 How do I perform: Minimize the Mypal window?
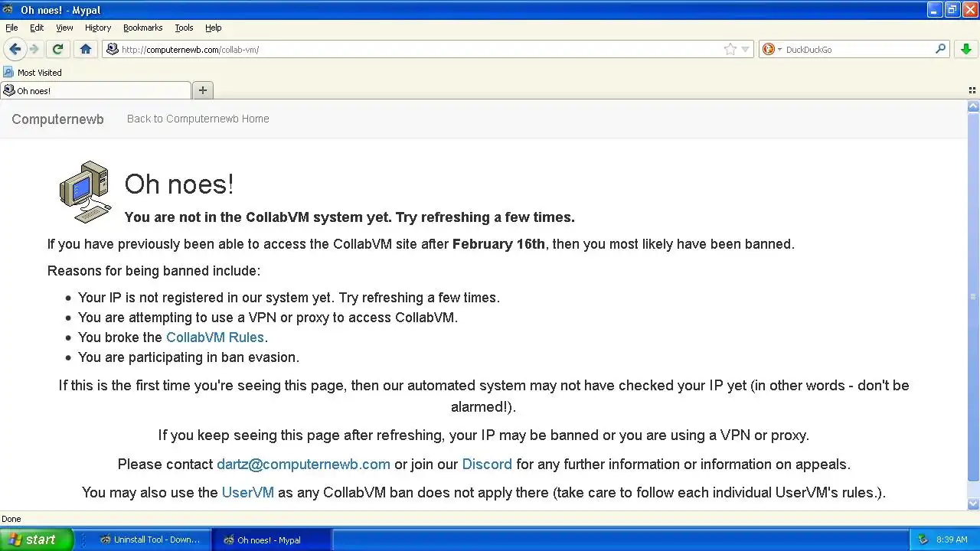pos(935,10)
